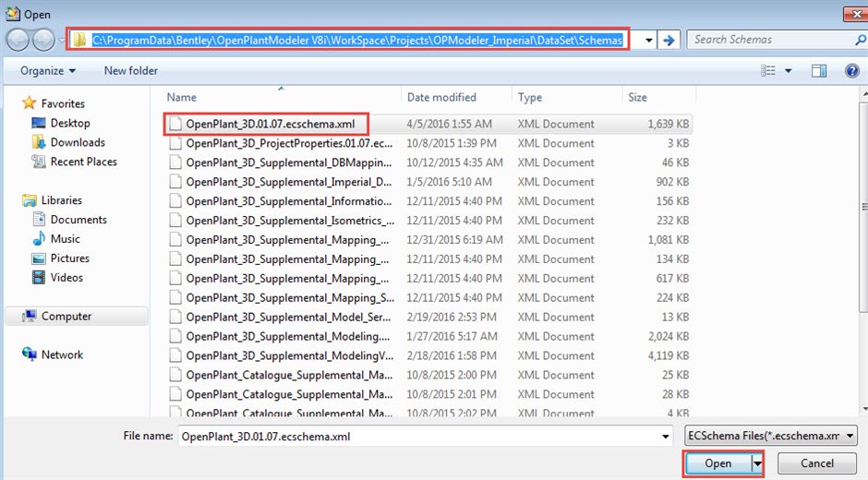Click the Desktop icon in sidebar
Viewport: 868px width, 480px height.
39,123
